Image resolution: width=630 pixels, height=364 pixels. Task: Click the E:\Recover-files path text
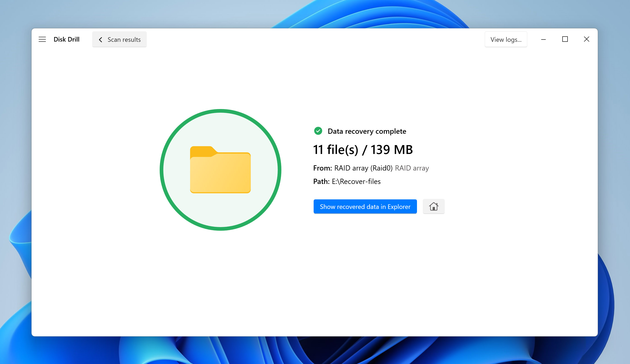(355, 181)
